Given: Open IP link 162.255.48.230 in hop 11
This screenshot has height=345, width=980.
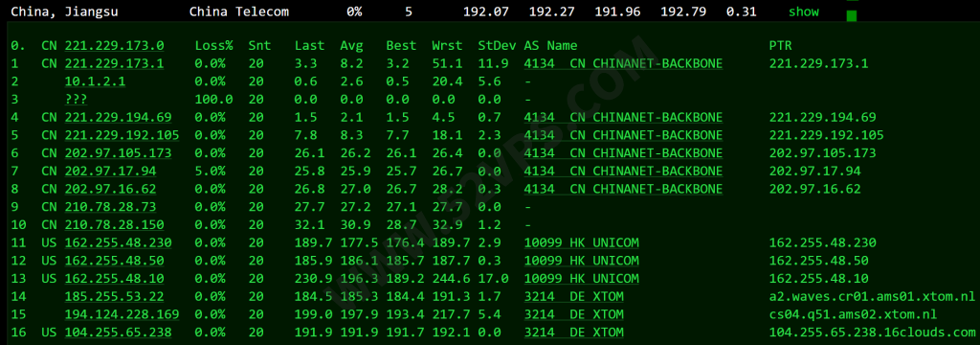Looking at the screenshot, I should (x=118, y=243).
